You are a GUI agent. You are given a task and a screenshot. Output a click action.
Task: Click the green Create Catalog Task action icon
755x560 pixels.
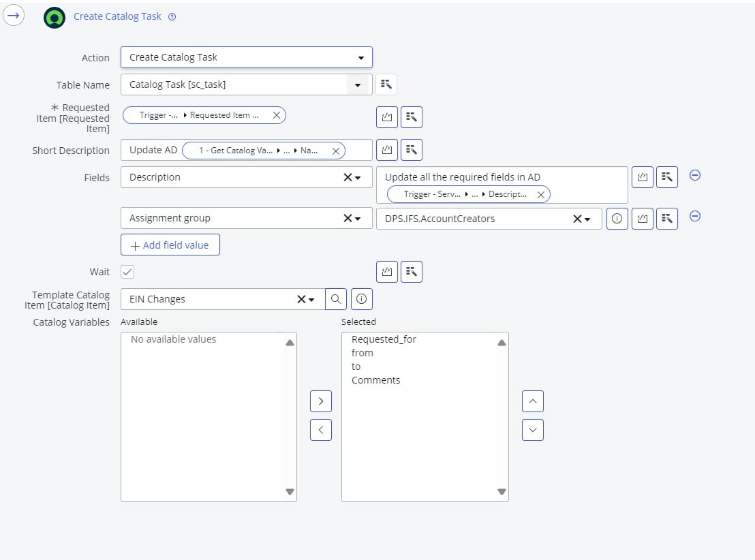pos(55,18)
